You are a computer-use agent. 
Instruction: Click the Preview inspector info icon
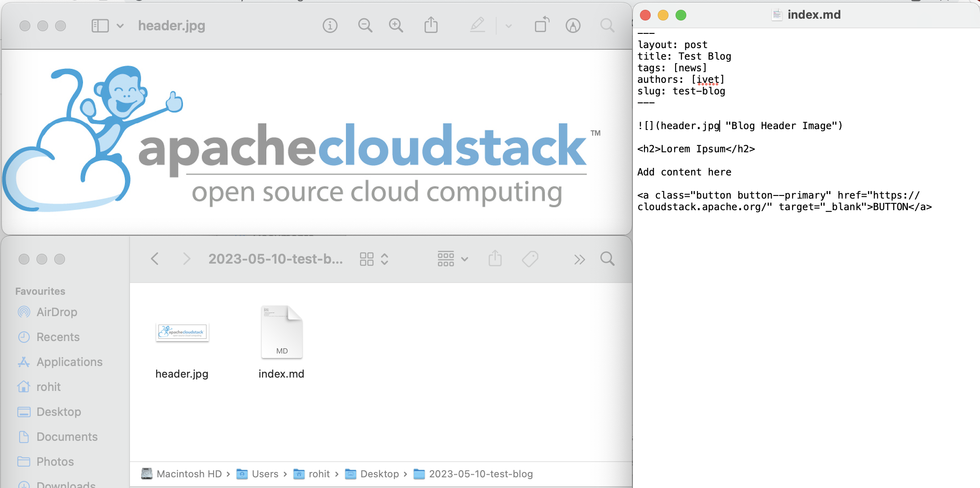coord(330,26)
